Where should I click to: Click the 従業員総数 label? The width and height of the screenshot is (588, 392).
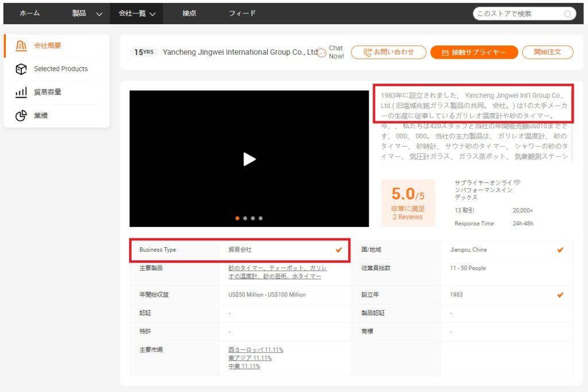(x=376, y=268)
